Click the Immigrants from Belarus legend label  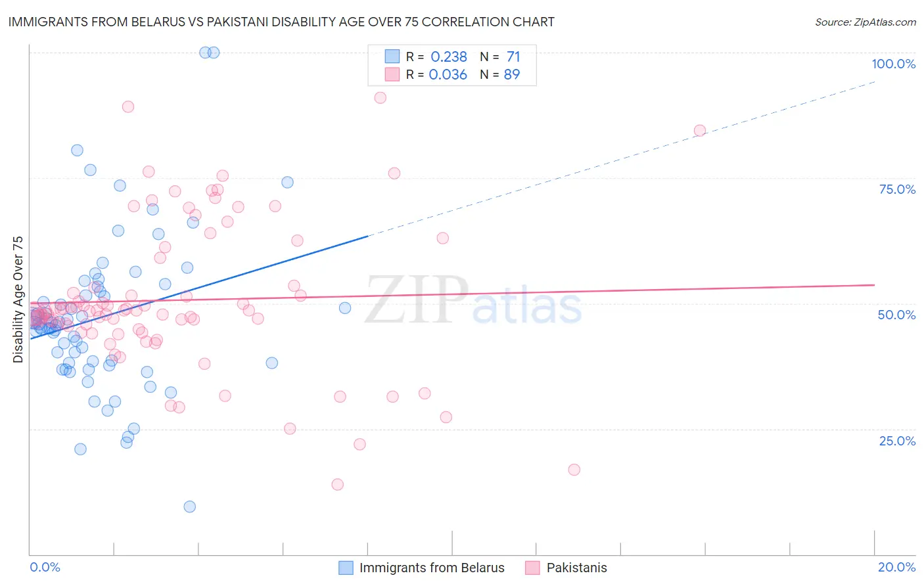432,568
